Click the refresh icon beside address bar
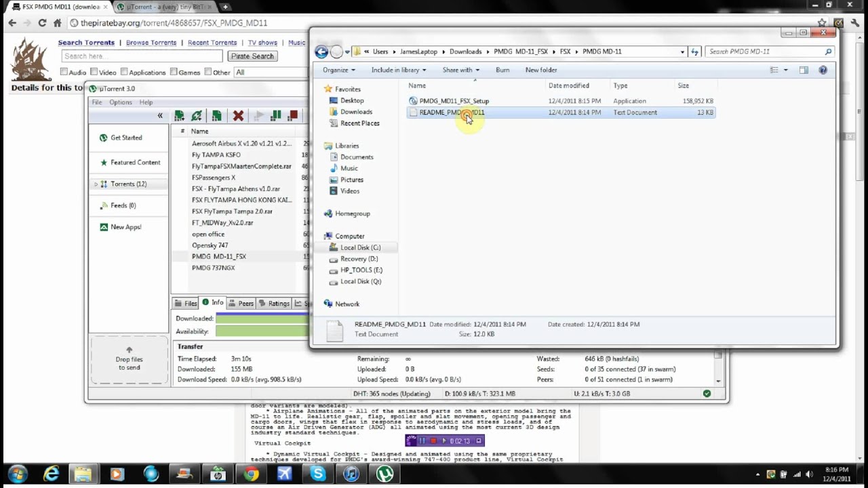The width and height of the screenshot is (868, 488). pyautogui.click(x=694, y=52)
